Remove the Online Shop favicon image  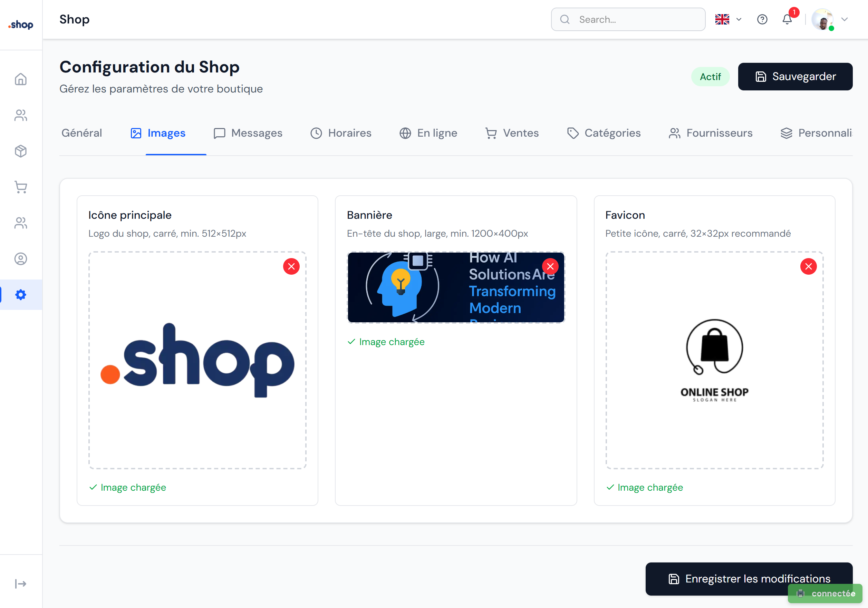point(809,266)
